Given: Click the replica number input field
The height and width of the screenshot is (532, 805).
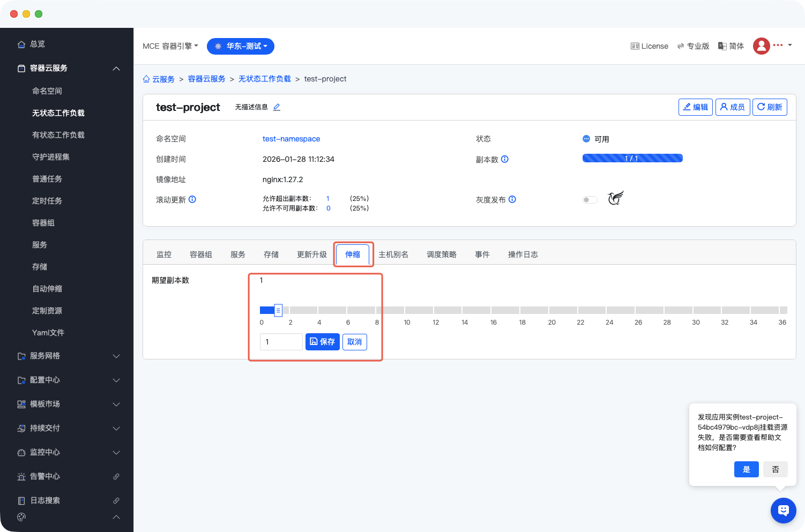Looking at the screenshot, I should click(x=281, y=342).
